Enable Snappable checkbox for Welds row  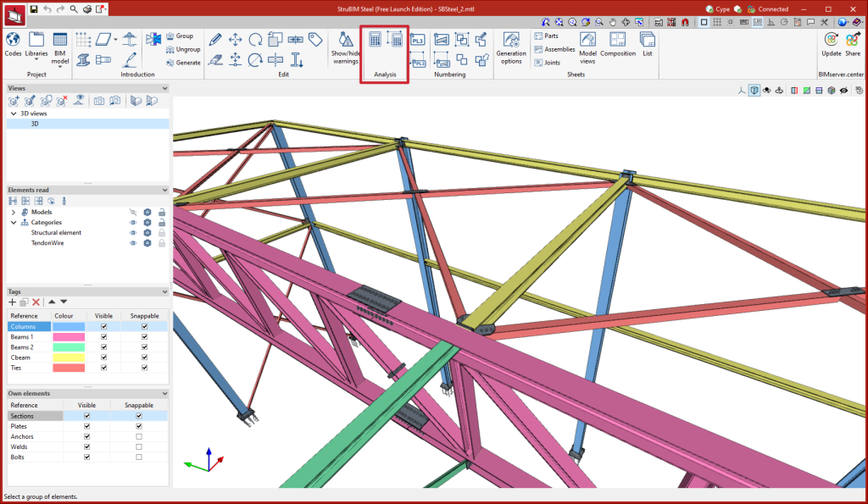(139, 447)
